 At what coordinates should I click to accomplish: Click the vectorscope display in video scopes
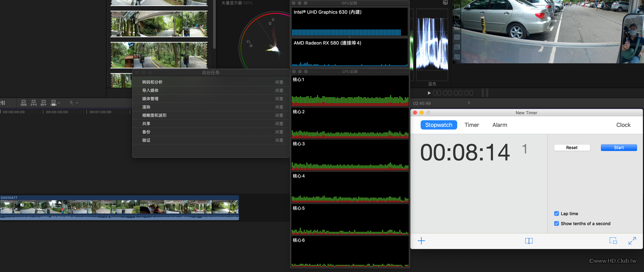[x=265, y=41]
